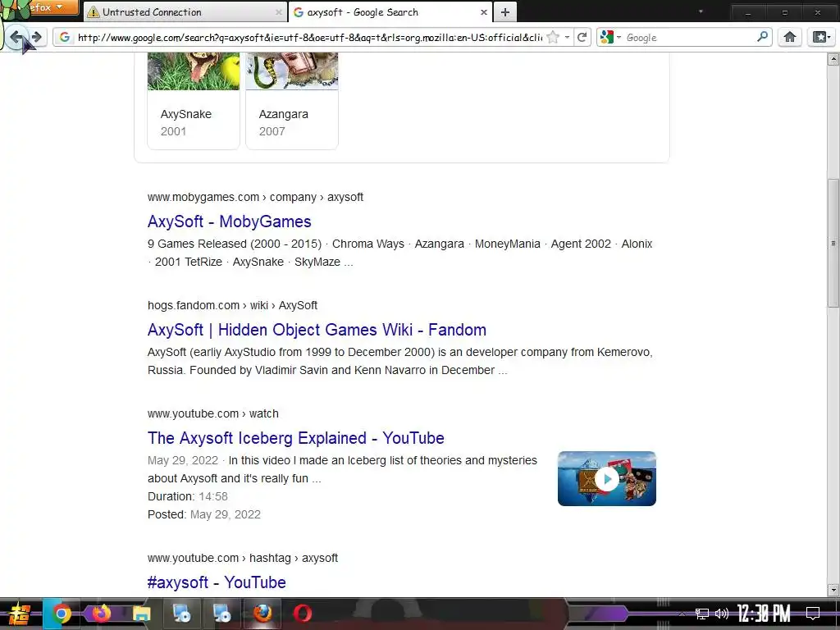Viewport: 840px width, 630px height.
Task: Click the Google site icon in the URL bar
Action: (65, 37)
